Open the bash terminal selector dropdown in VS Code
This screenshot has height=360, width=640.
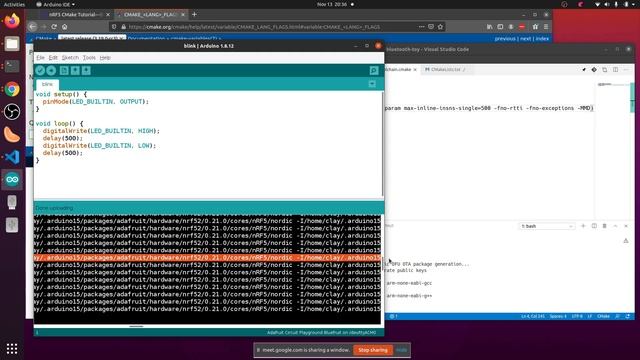(x=547, y=226)
